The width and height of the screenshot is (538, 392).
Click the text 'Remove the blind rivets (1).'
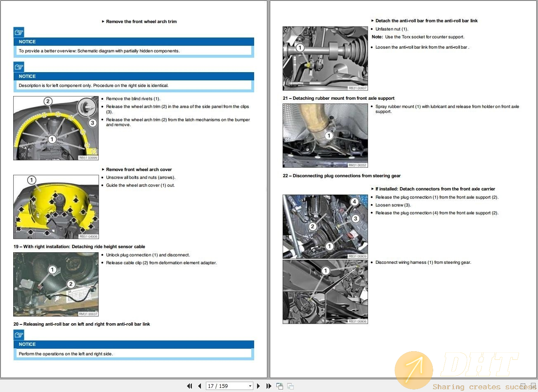click(x=133, y=99)
